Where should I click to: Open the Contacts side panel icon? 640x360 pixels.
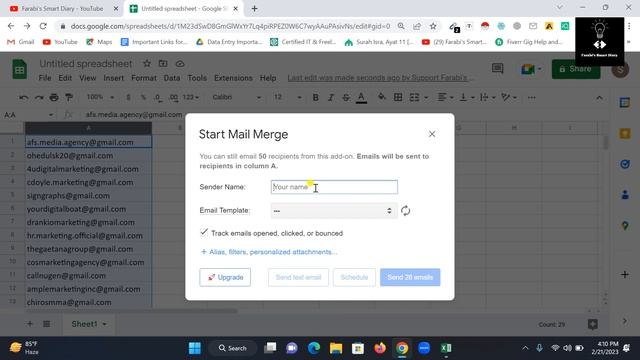624,195
